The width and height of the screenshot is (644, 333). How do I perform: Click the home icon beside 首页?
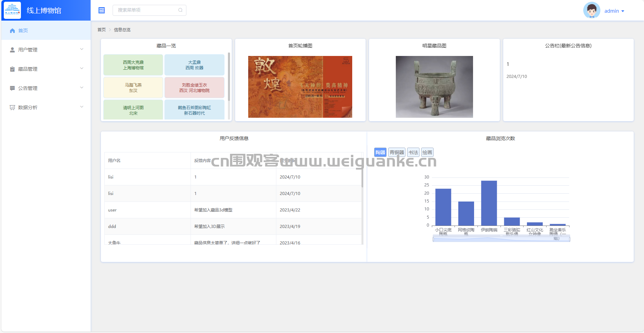(12, 31)
